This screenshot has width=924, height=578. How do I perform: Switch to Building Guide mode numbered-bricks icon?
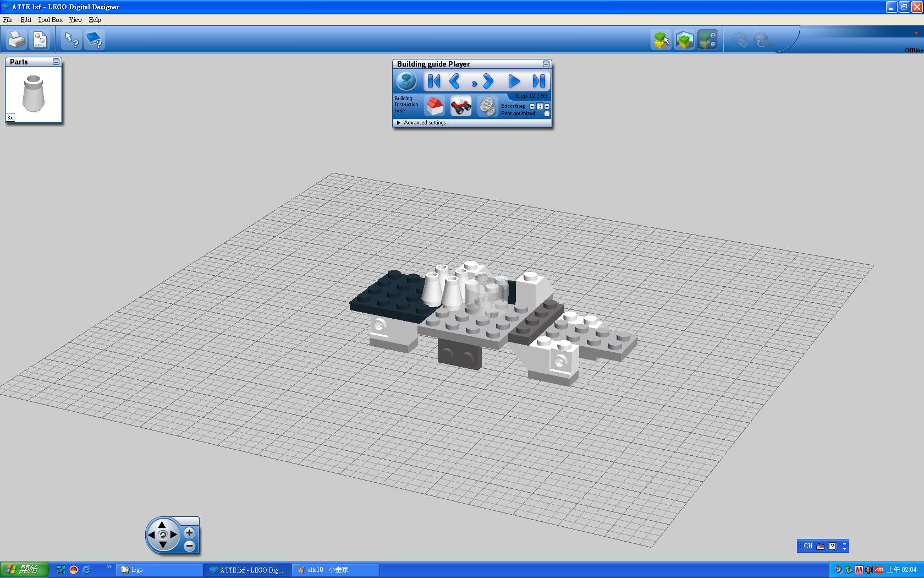tap(707, 40)
